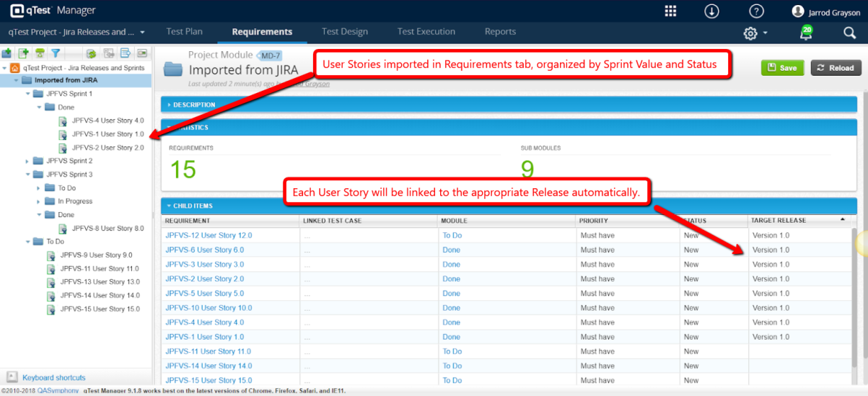868x396 pixels.
Task: Click folder icon of In Progress module
Action: point(50,201)
